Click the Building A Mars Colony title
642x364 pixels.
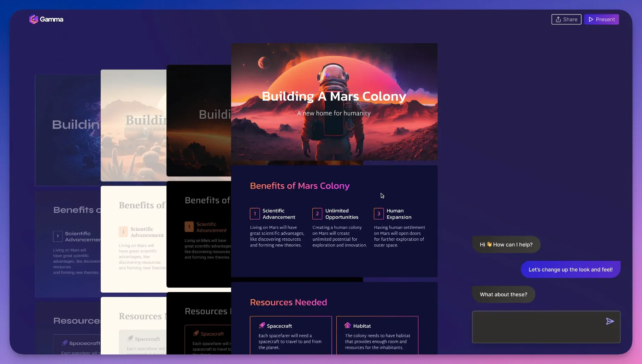[334, 96]
